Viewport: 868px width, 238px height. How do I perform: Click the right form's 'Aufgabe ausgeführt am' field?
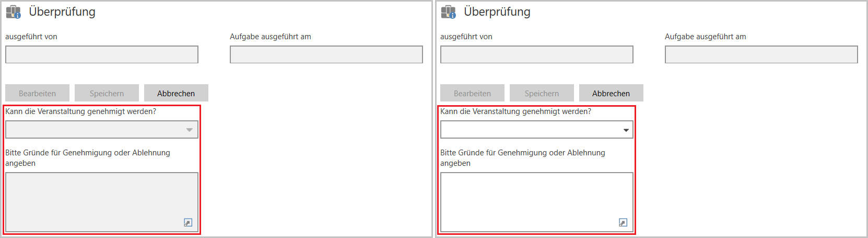pos(761,54)
